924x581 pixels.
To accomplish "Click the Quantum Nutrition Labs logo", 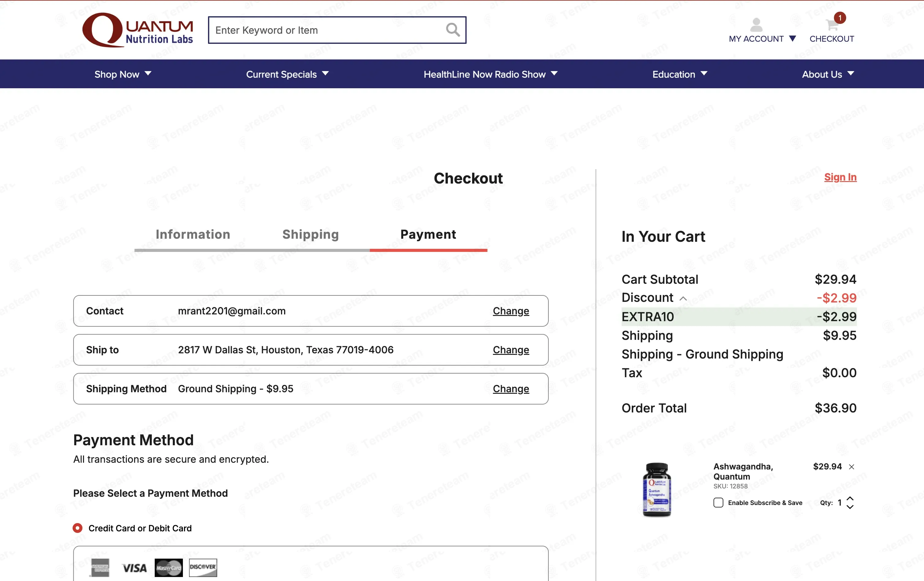I will pos(137,30).
